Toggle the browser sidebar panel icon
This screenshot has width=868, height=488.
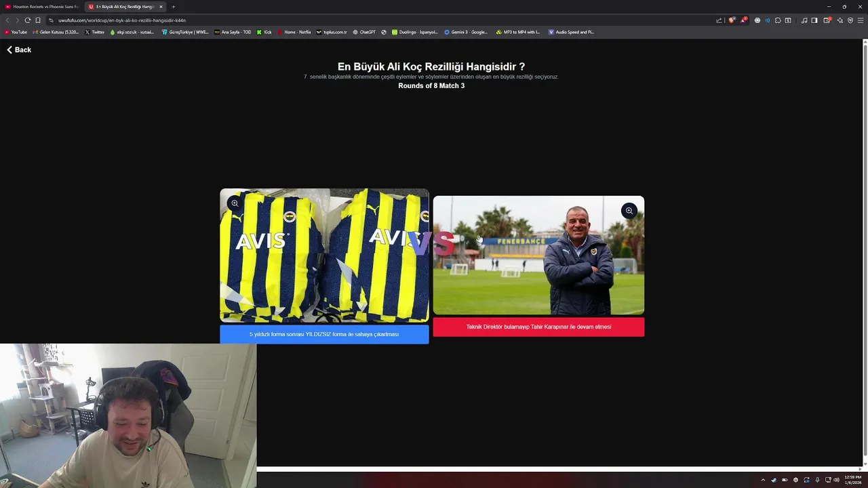[x=814, y=20]
